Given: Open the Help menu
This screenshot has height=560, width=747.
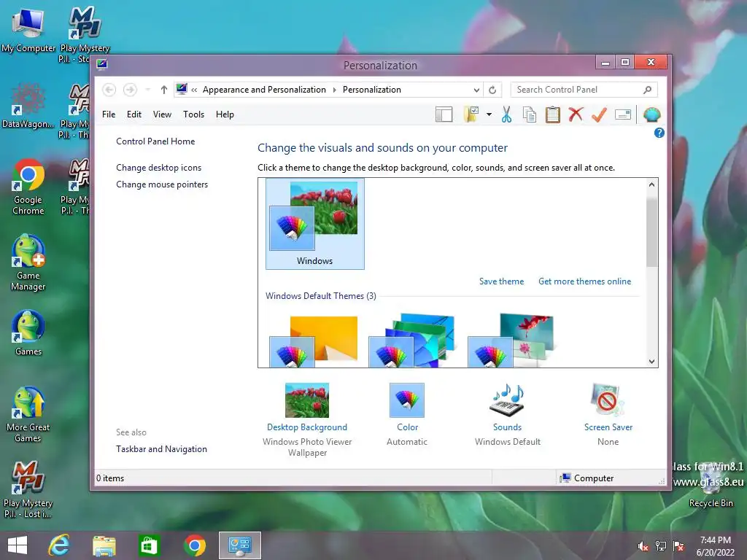Looking at the screenshot, I should click(x=225, y=114).
